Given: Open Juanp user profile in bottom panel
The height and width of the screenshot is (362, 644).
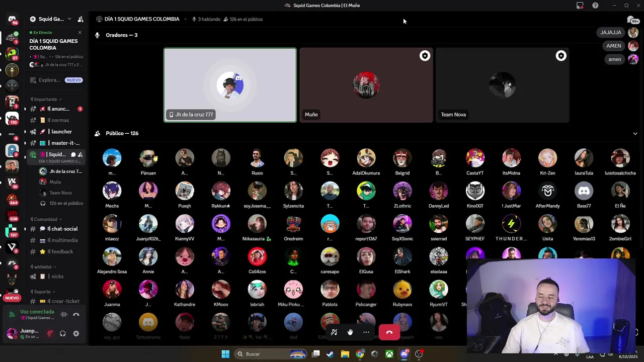Looking at the screenshot, I should pos(23,333).
